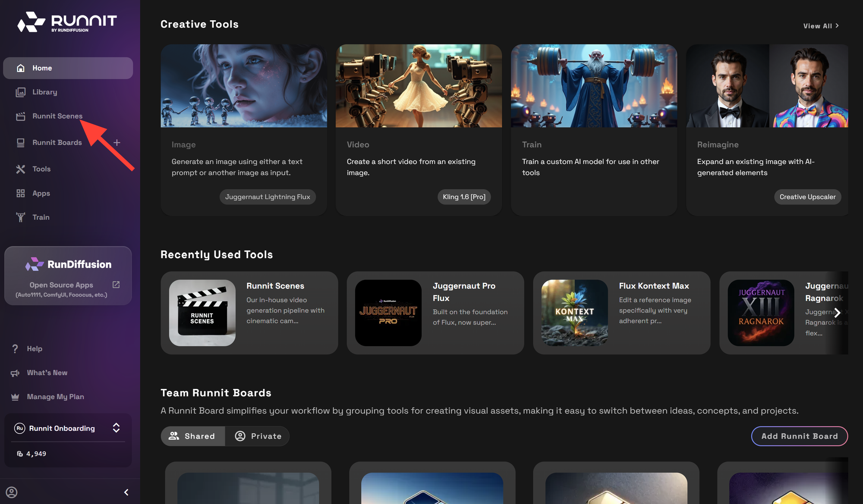
Task: Switch boards view to Private
Action: click(258, 436)
